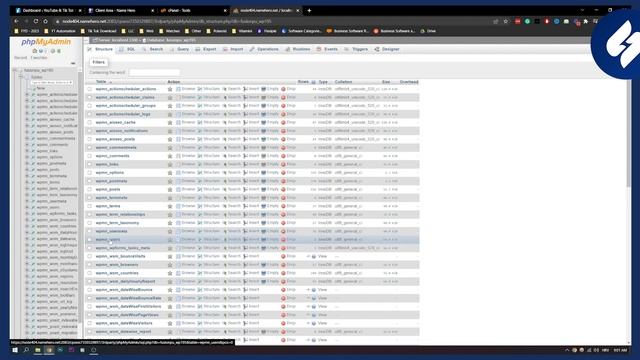Click favorite star for the posts table row
The width and height of the screenshot is (640, 360).
170,189
